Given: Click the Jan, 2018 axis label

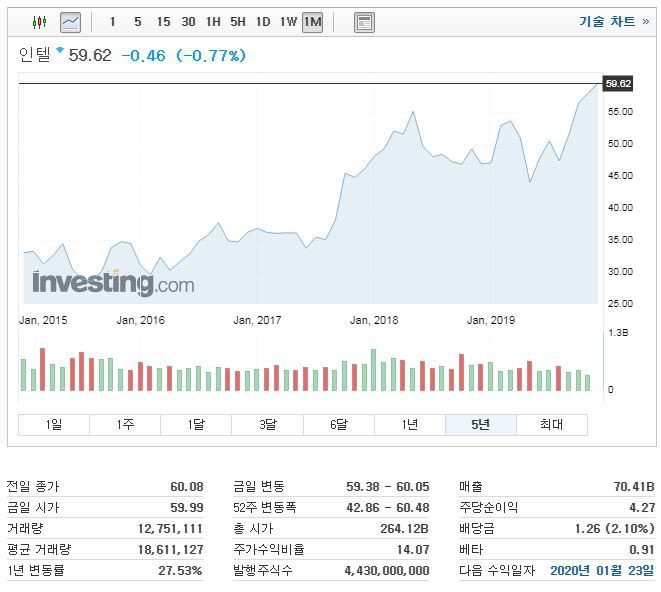Looking at the screenshot, I should [x=374, y=320].
